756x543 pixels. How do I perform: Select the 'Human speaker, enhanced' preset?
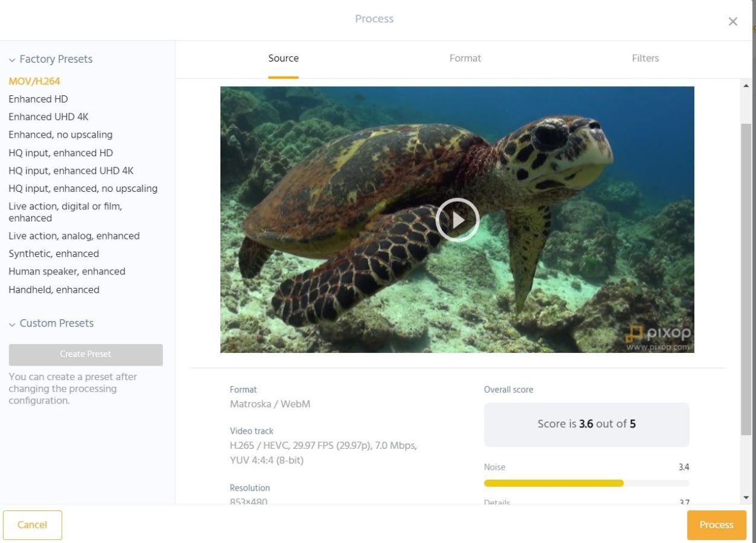coord(66,271)
